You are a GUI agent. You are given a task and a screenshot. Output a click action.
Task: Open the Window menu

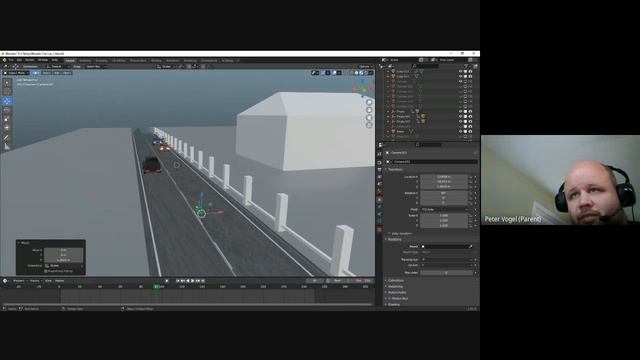[43, 60]
